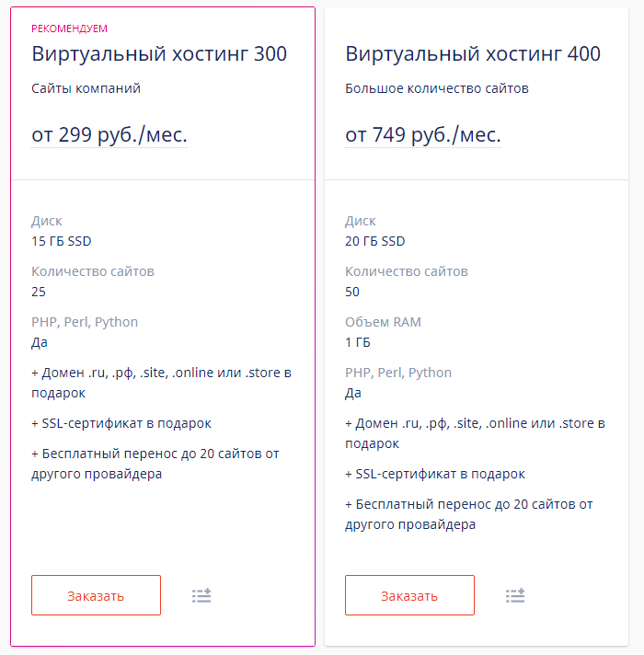The image size is (644, 655).
Task: Order the Виртуальный хостинг 300 plan
Action: coord(96,595)
